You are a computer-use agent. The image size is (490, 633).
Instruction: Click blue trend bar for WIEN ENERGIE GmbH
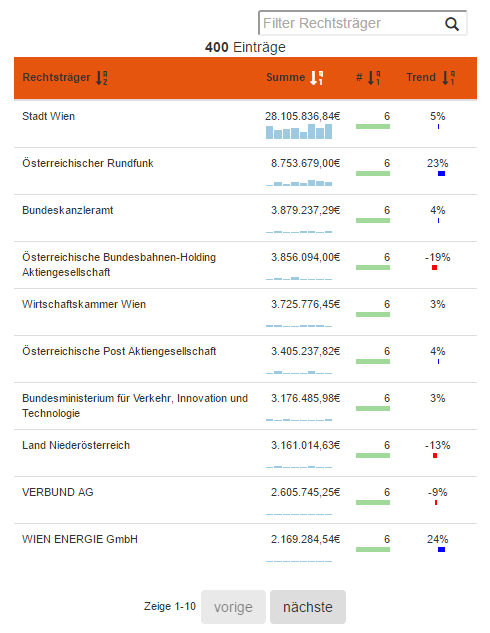(x=441, y=549)
